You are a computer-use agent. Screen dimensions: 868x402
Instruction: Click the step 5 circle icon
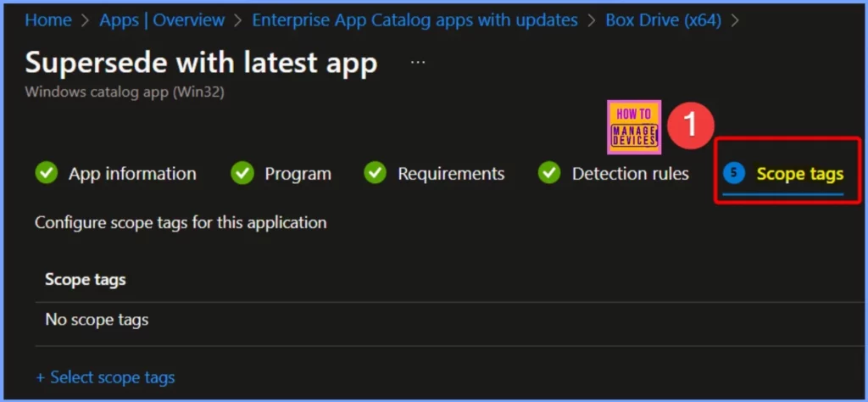pyautogui.click(x=734, y=174)
